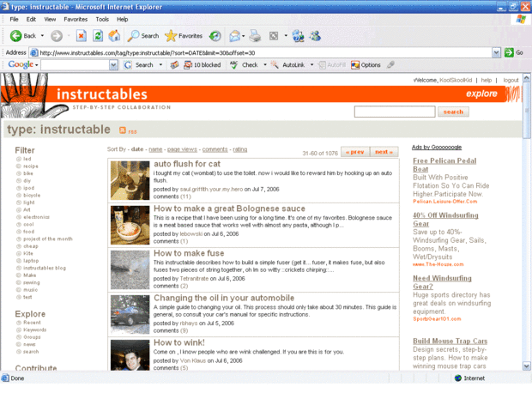Open the Tools menu
Image resolution: width=532 pixels, height=399 pixels.
tap(102, 20)
